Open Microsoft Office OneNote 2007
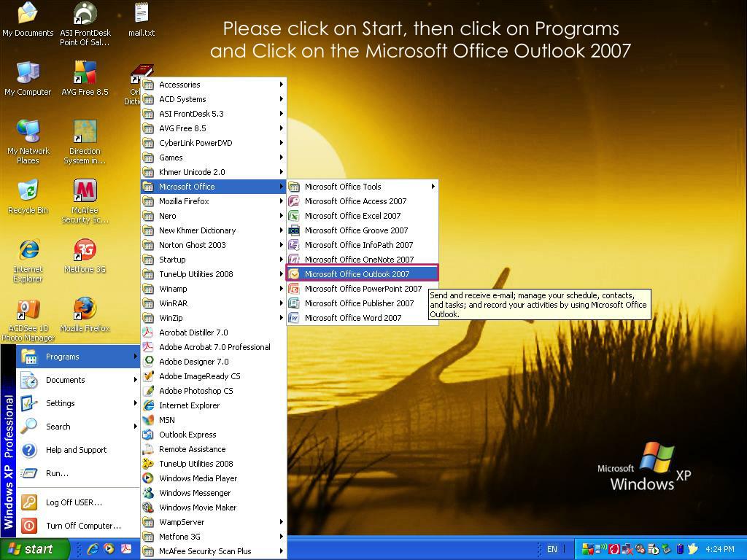747x560 pixels. [362, 260]
